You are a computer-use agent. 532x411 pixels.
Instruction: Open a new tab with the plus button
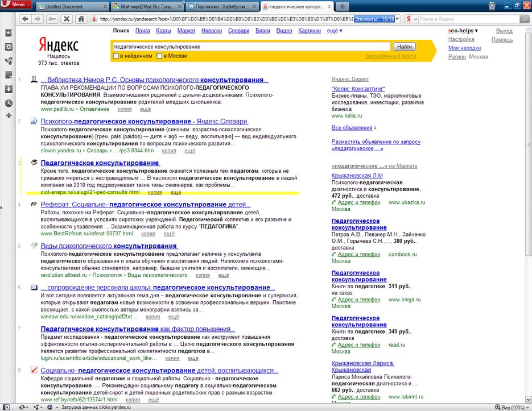point(343,6)
